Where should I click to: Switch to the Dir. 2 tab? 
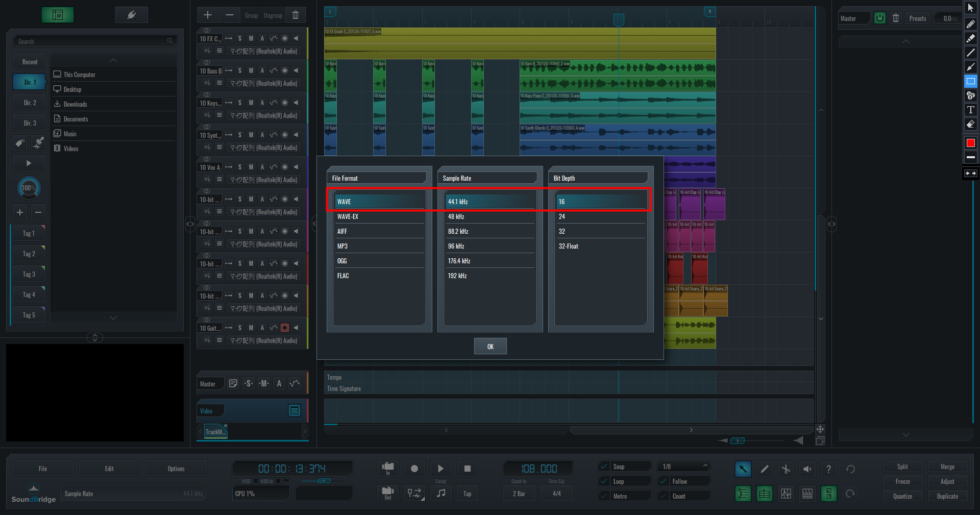pos(30,103)
